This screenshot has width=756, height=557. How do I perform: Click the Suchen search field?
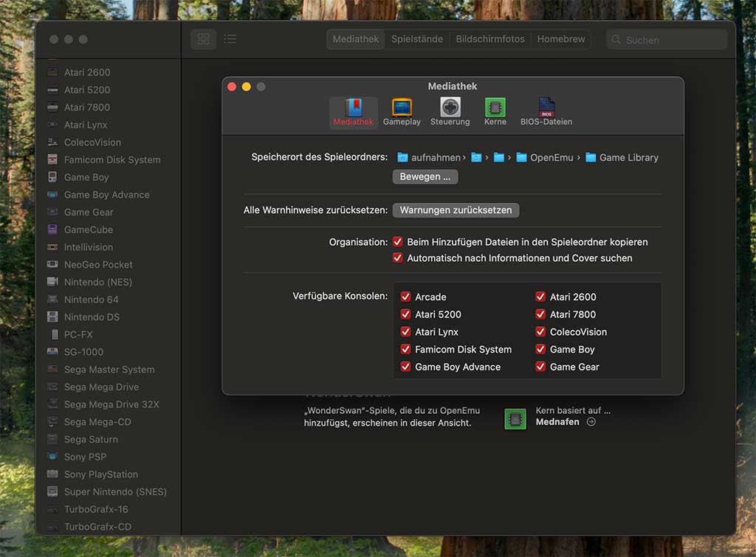pos(667,40)
